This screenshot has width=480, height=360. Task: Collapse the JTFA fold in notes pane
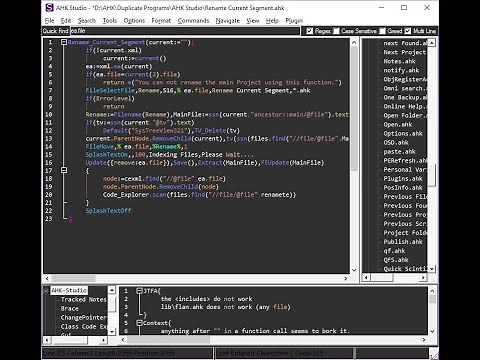(140, 291)
